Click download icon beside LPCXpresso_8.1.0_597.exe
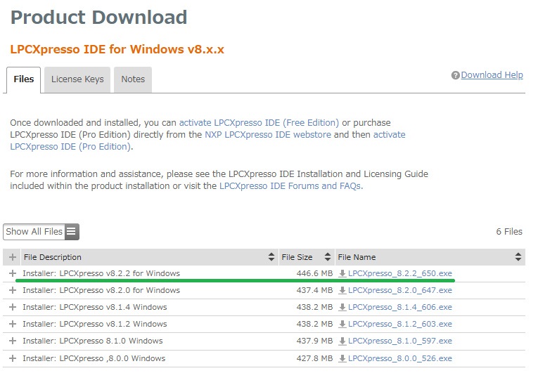Viewport: 538px width, 392px height. 342,341
